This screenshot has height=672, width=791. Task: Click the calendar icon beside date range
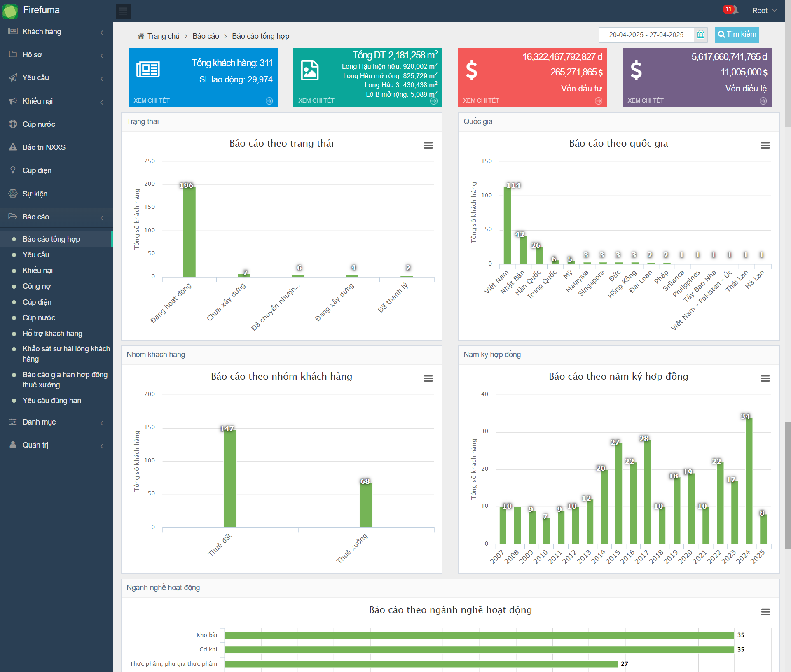tap(701, 35)
